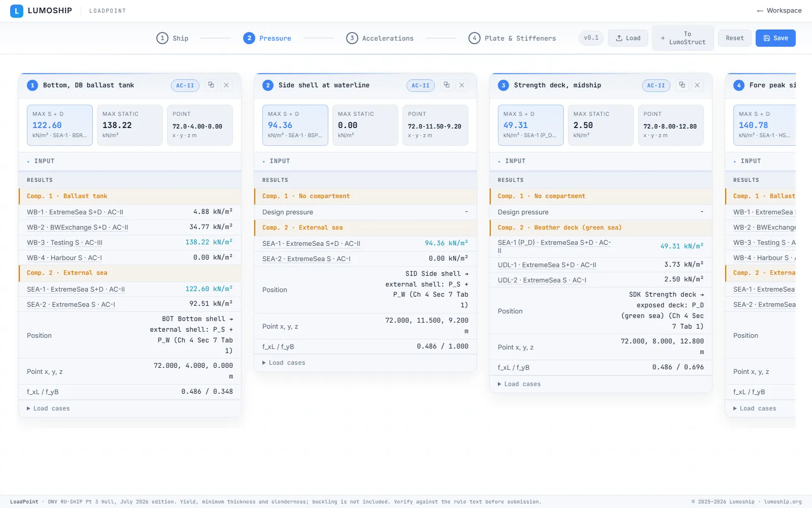812x508 pixels.
Task: Click the number 3 badge of Strength deck card
Action: [x=503, y=85]
